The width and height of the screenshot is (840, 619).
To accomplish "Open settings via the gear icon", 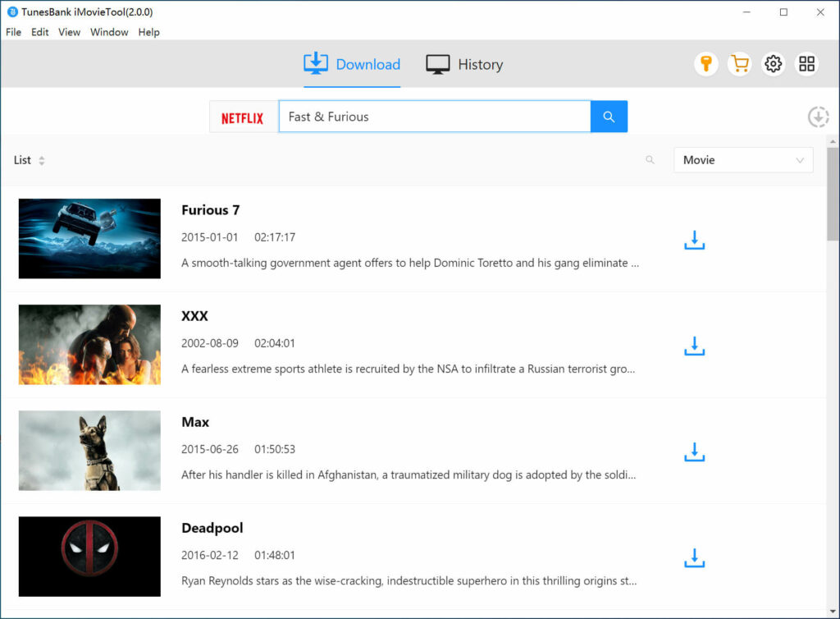I will [773, 64].
